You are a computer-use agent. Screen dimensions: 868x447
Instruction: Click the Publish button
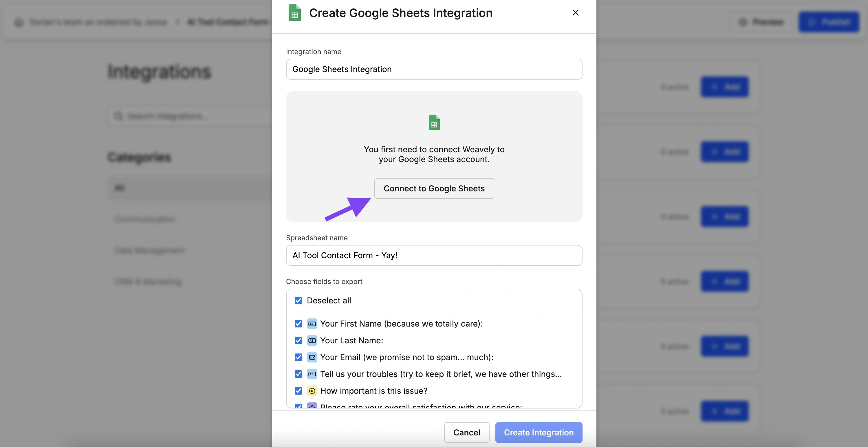click(x=829, y=22)
